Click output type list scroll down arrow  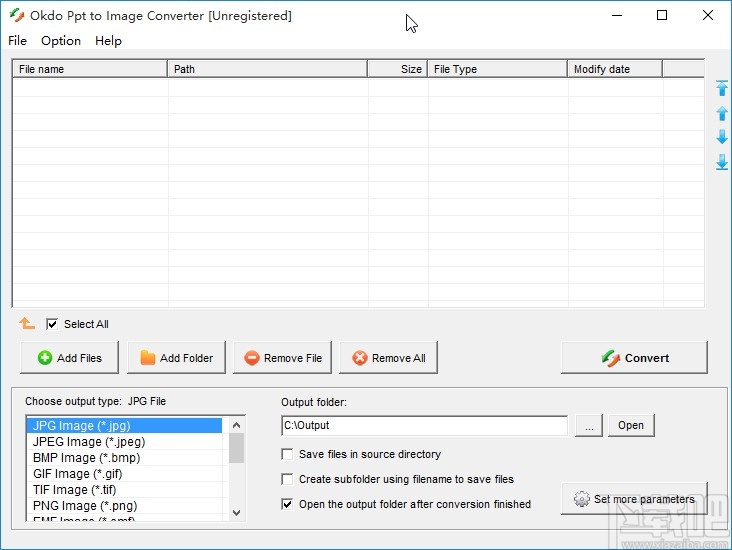click(236, 513)
